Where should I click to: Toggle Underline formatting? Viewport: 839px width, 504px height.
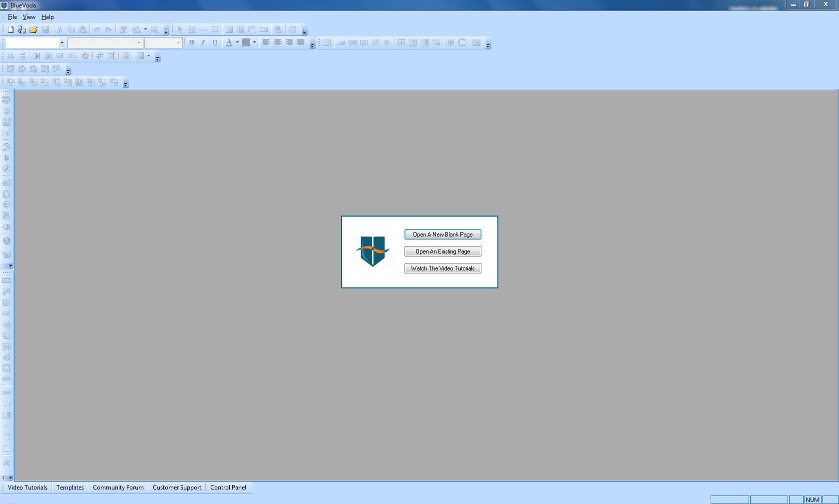point(215,42)
